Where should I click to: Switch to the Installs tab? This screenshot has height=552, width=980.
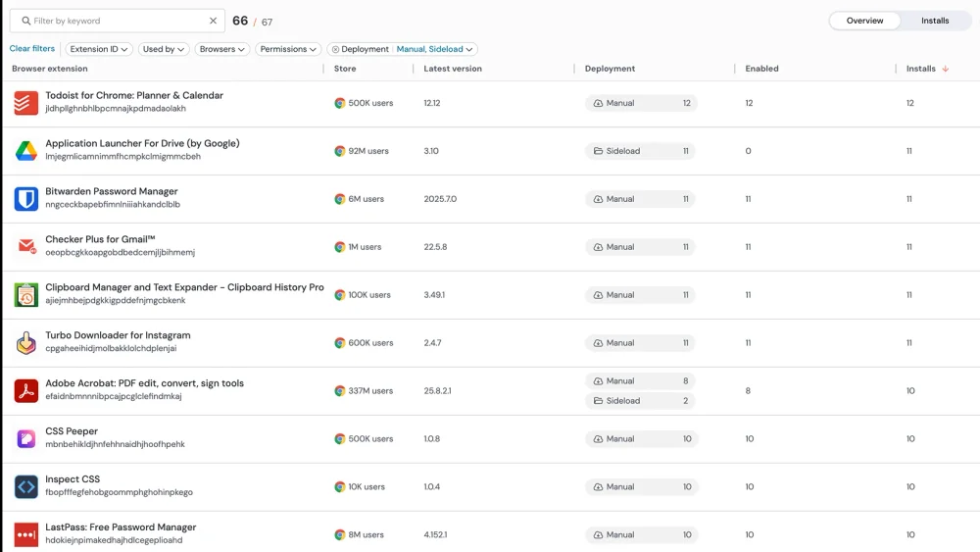(935, 21)
